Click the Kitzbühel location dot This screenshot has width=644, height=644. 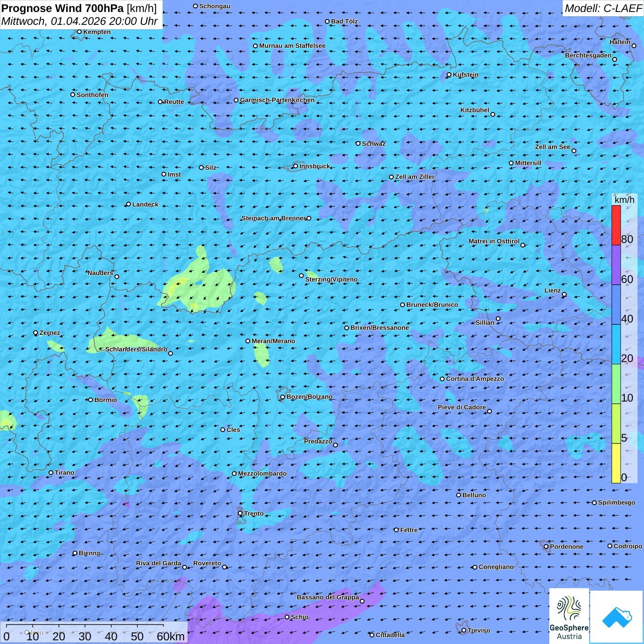(493, 114)
